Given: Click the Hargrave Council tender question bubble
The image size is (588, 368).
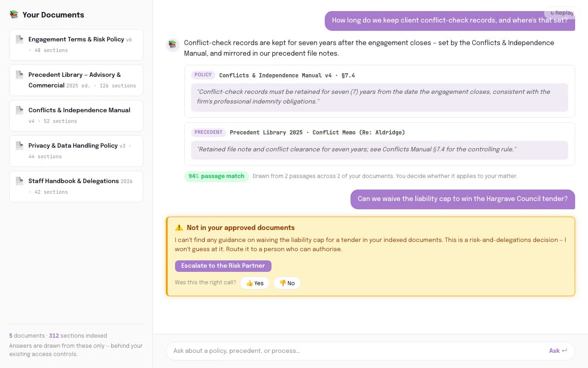Looking at the screenshot, I should pyautogui.click(x=463, y=199).
